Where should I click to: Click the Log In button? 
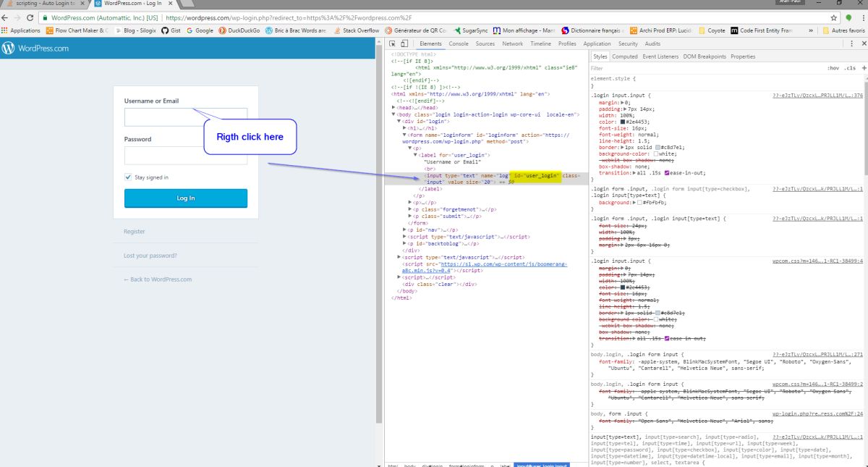tap(186, 198)
